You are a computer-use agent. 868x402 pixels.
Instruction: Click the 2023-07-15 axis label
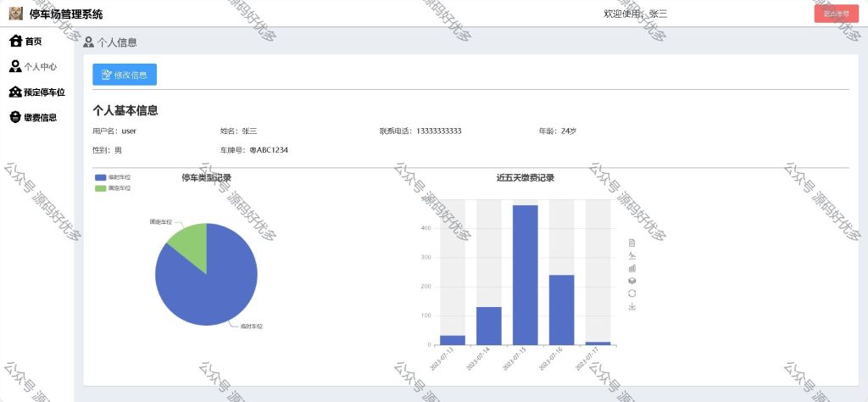tap(513, 360)
